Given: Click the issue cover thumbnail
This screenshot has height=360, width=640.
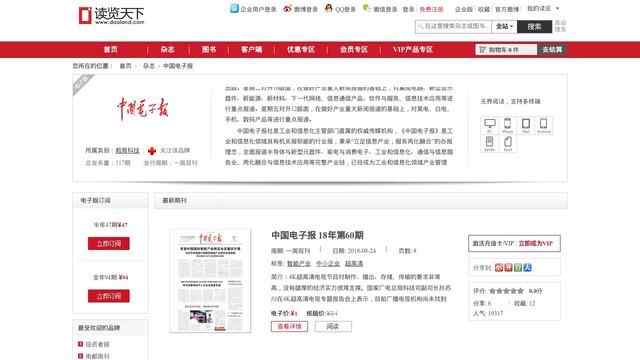Looking at the screenshot, I should [210, 281].
